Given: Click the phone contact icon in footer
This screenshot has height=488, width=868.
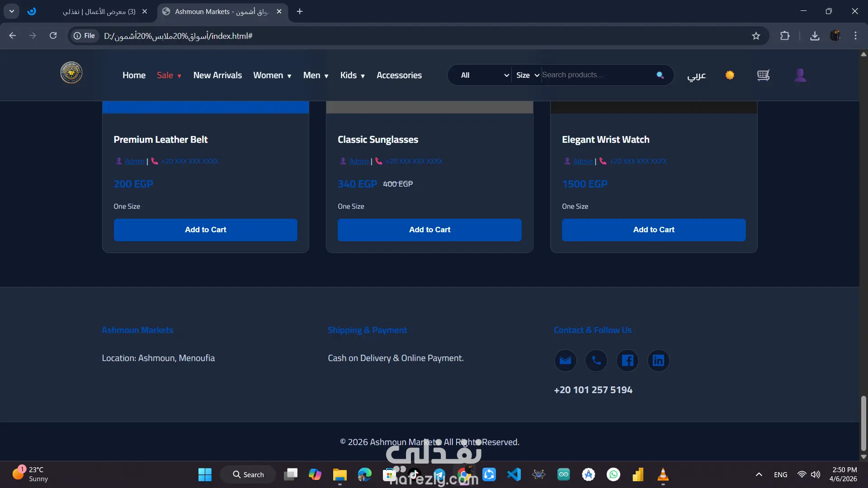Looking at the screenshot, I should pyautogui.click(x=596, y=361).
